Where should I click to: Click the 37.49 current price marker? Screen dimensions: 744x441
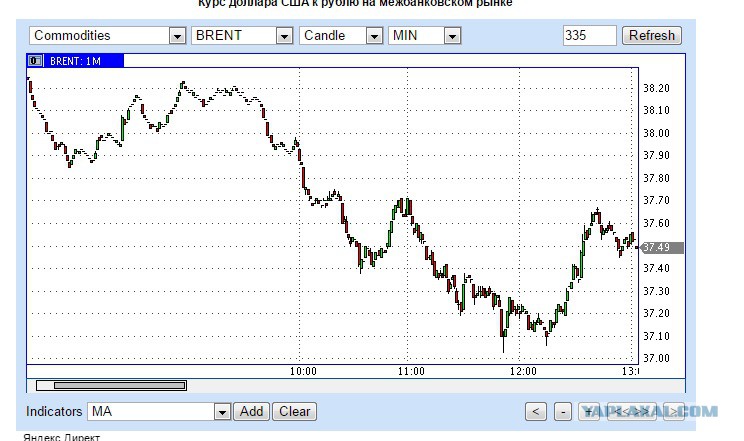(x=661, y=247)
